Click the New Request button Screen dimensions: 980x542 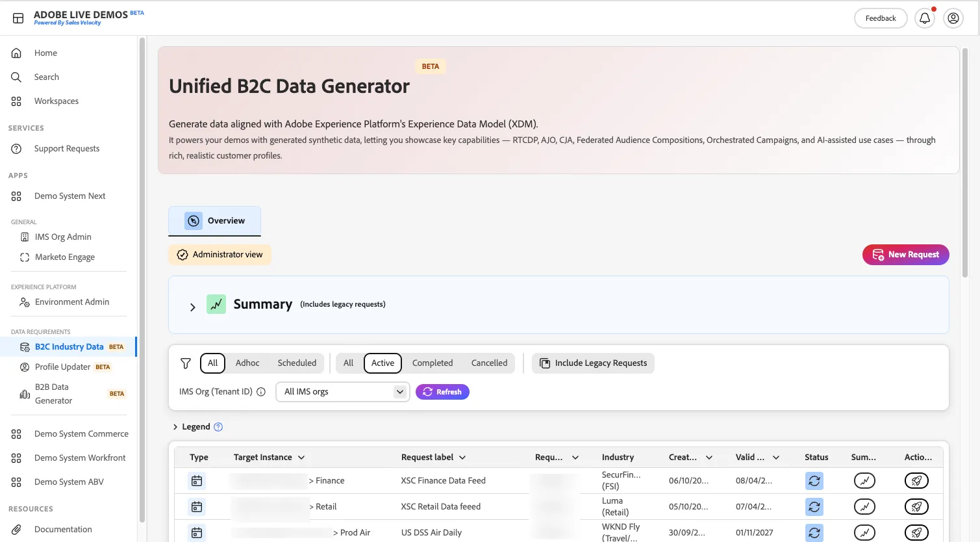[x=906, y=255]
